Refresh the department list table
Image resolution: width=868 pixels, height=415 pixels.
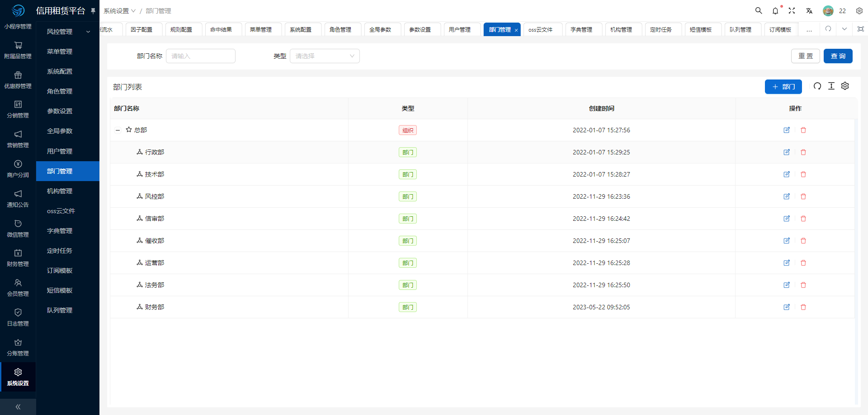click(x=817, y=86)
